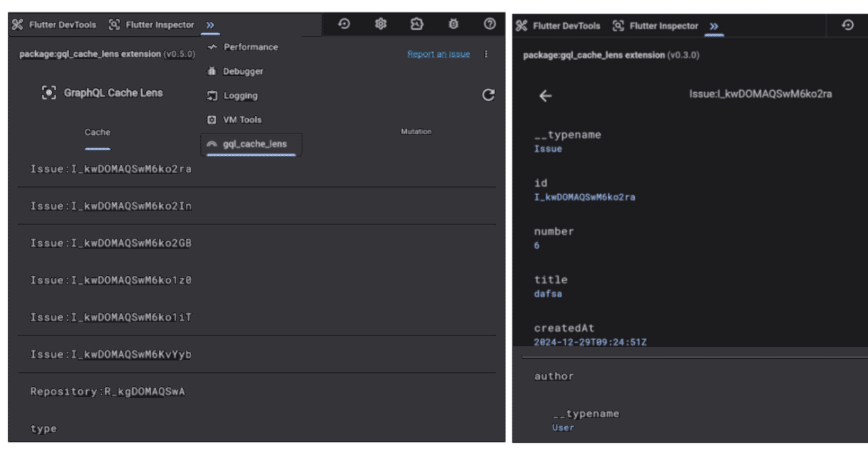Image resolution: width=868 pixels, height=454 pixels.
Task: Click the Debugger bug icon in menu
Action: pyautogui.click(x=212, y=71)
